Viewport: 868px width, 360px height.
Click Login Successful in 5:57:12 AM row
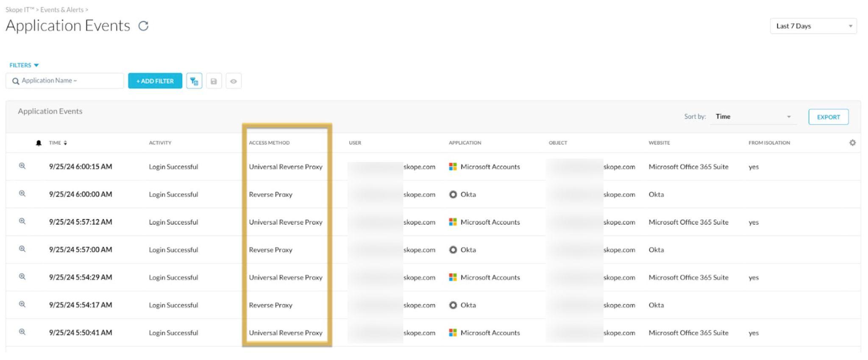tap(173, 222)
